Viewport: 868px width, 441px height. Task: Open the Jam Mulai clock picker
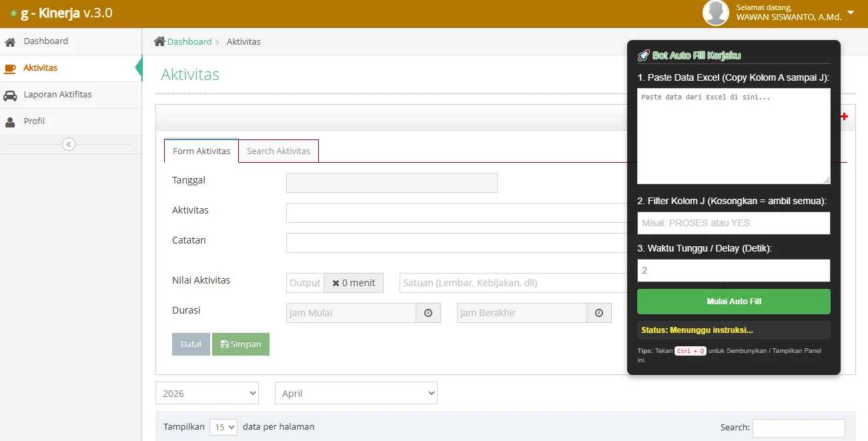click(x=428, y=313)
